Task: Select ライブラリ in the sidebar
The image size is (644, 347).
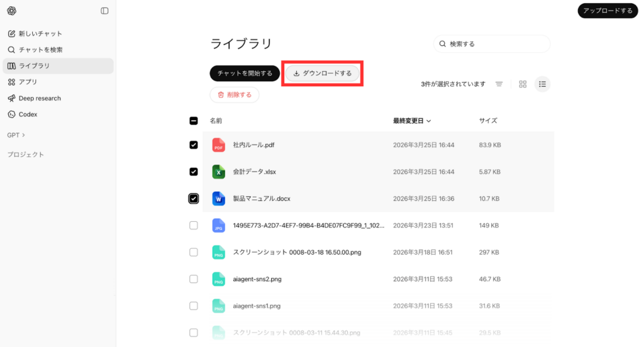Action: pyautogui.click(x=58, y=66)
